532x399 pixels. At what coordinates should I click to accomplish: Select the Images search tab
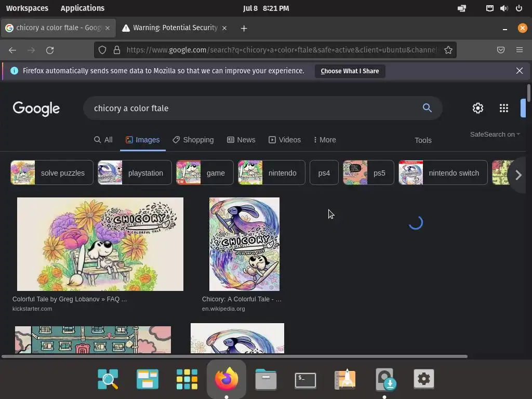(x=143, y=140)
